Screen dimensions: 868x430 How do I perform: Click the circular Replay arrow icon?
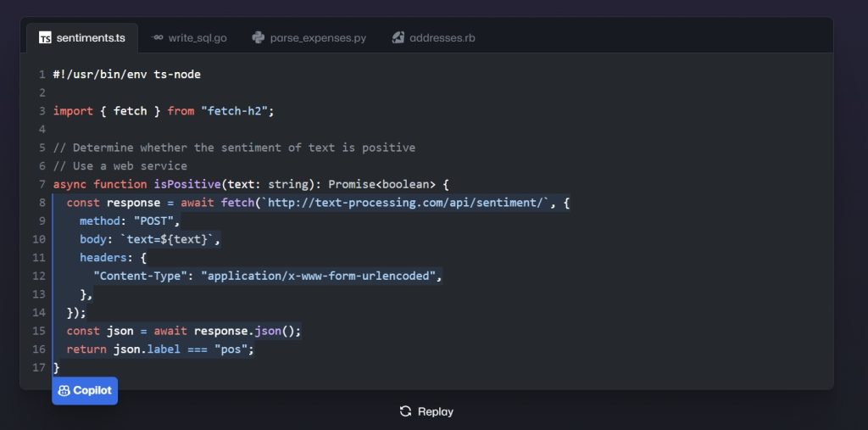(405, 411)
